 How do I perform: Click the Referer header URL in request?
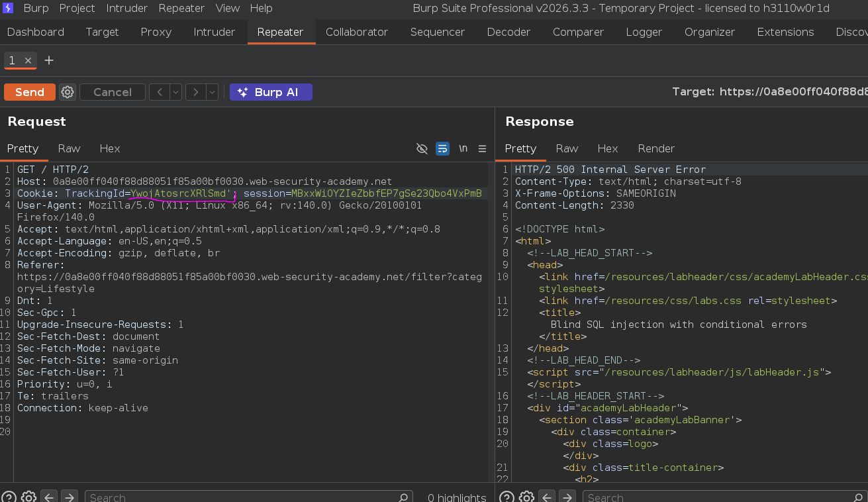[250, 283]
